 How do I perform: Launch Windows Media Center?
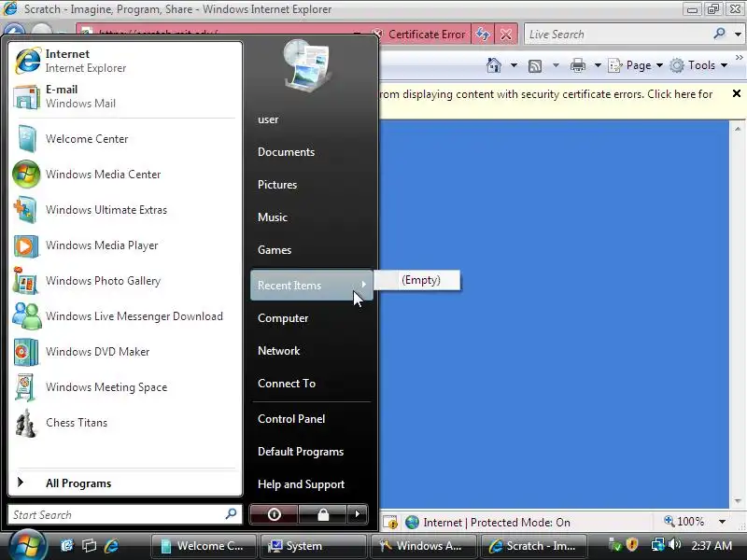point(125,175)
